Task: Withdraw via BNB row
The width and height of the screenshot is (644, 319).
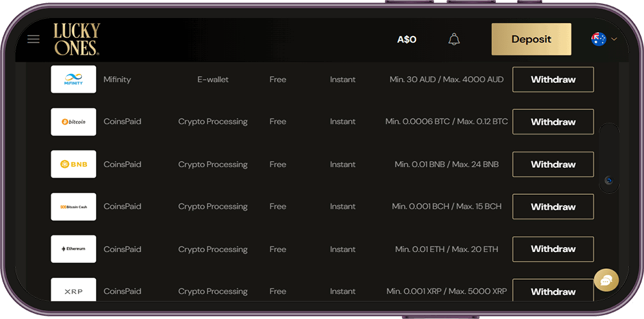Action: pyautogui.click(x=553, y=165)
